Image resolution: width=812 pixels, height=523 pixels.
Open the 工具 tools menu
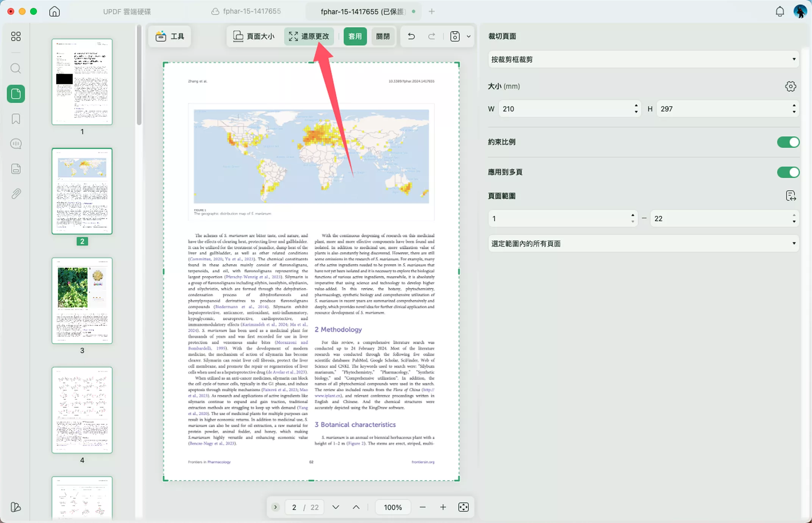pos(170,36)
